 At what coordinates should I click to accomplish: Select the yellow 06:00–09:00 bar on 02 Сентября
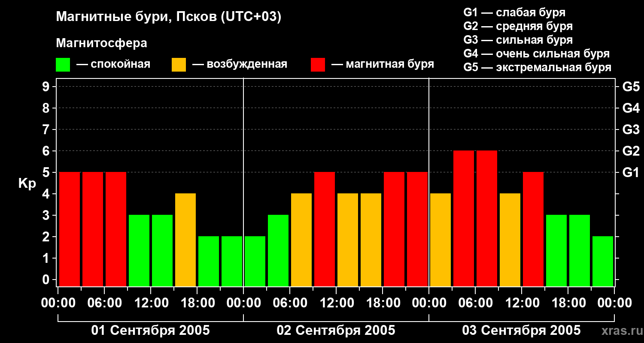(x=301, y=240)
